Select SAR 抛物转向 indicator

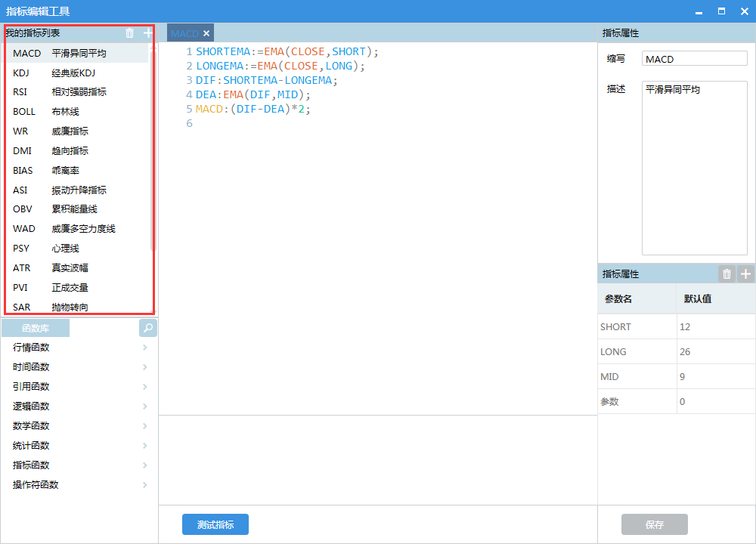click(77, 307)
